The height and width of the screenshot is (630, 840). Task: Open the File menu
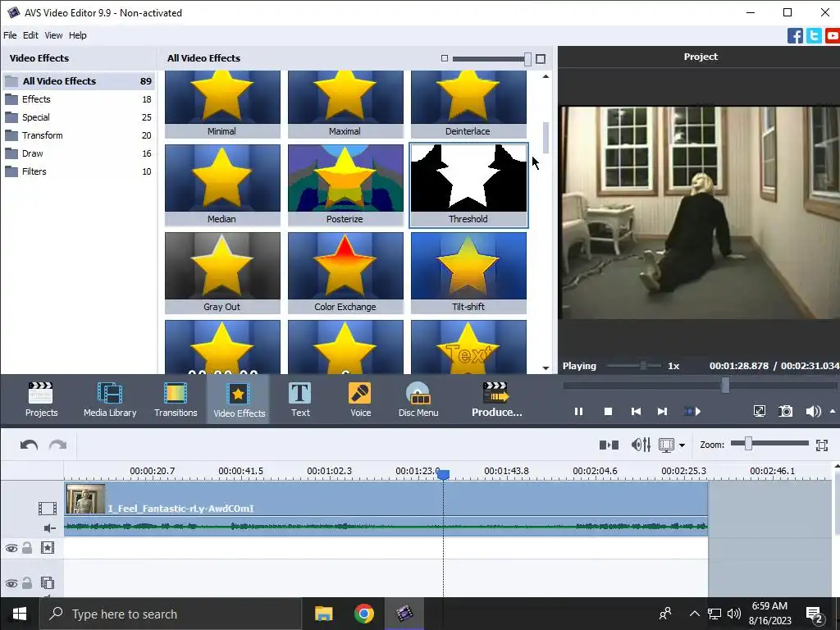pos(10,35)
